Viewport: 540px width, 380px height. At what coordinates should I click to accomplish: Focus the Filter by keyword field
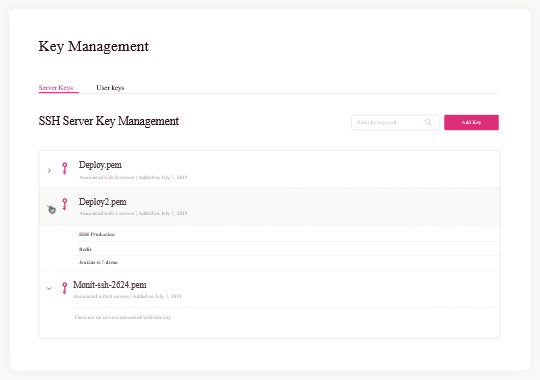click(395, 122)
